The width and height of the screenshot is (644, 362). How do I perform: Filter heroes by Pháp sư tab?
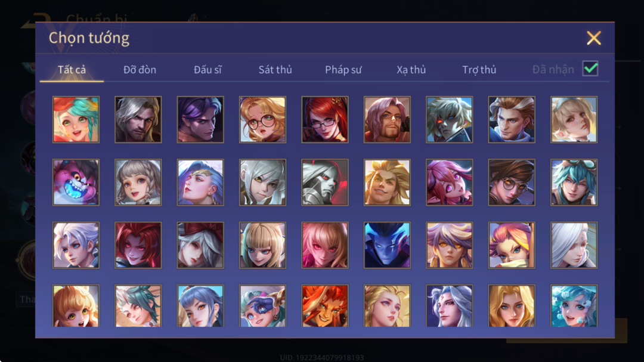click(x=343, y=70)
